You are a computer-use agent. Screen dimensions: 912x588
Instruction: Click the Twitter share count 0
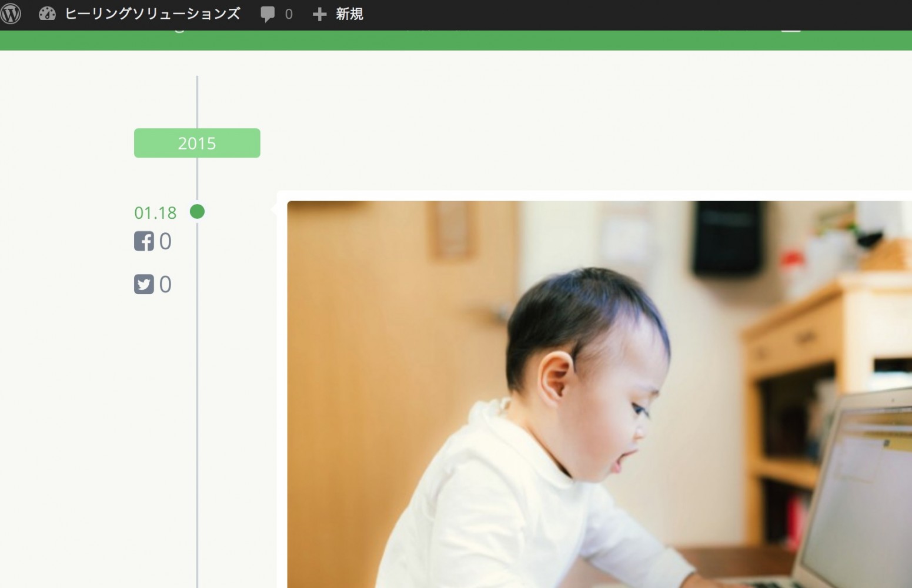(x=165, y=285)
